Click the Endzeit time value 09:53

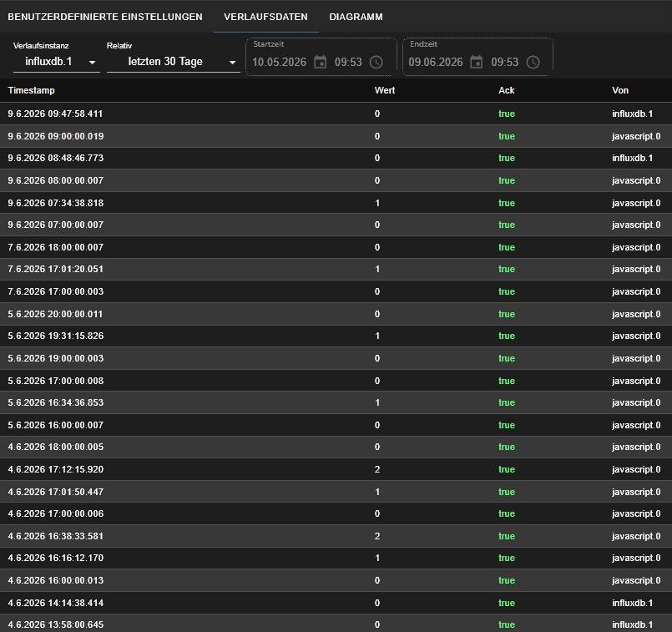504,62
